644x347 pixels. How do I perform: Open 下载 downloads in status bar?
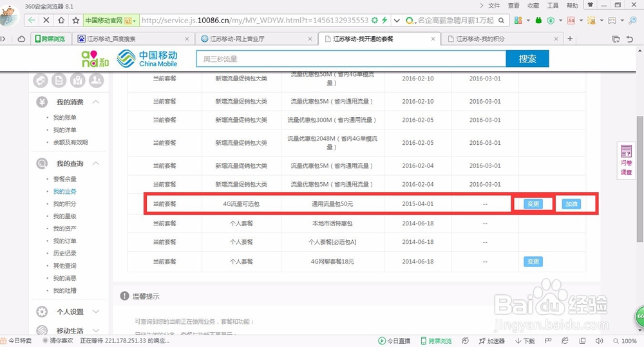coord(525,341)
